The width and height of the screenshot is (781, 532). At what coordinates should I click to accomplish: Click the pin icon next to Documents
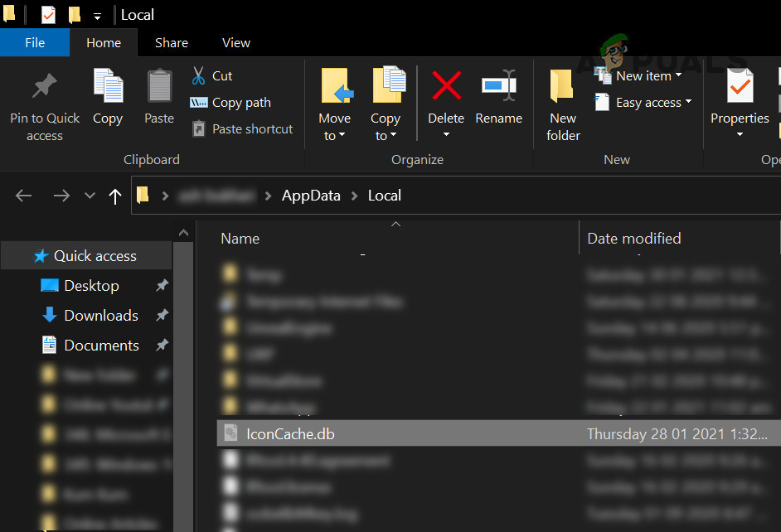click(162, 345)
